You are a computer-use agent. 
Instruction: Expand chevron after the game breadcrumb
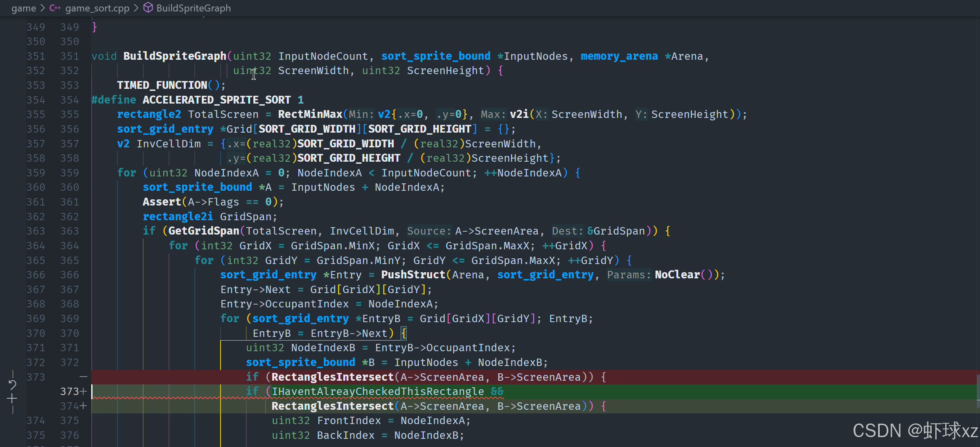click(x=43, y=8)
